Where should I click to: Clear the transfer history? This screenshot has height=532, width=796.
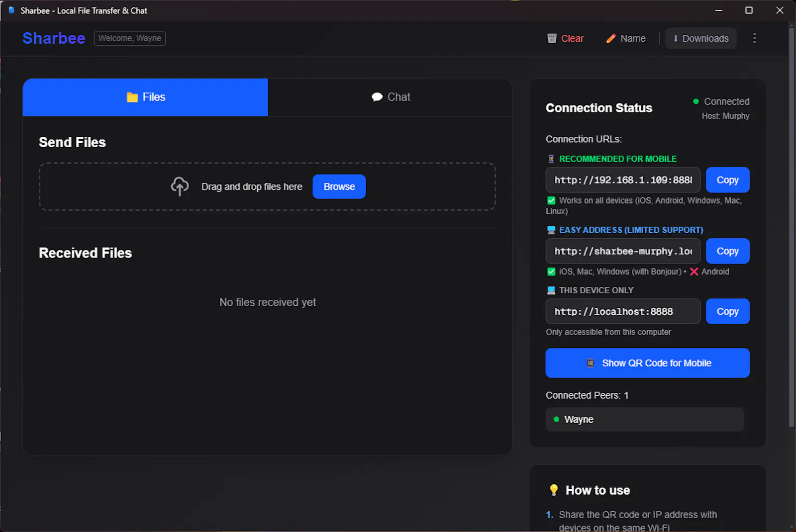click(566, 38)
